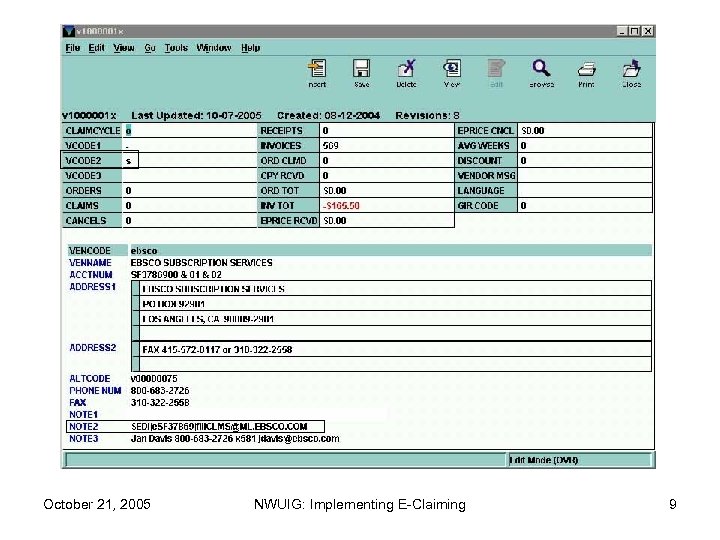
Task: Click the PHONE NUM value 800-683-2726
Action: (160, 391)
